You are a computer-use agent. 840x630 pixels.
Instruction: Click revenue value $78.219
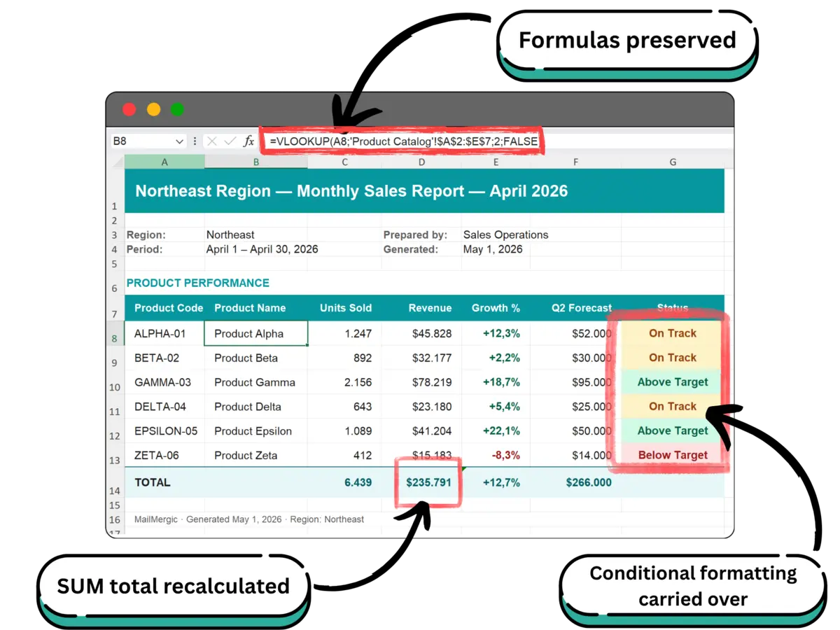point(421,382)
